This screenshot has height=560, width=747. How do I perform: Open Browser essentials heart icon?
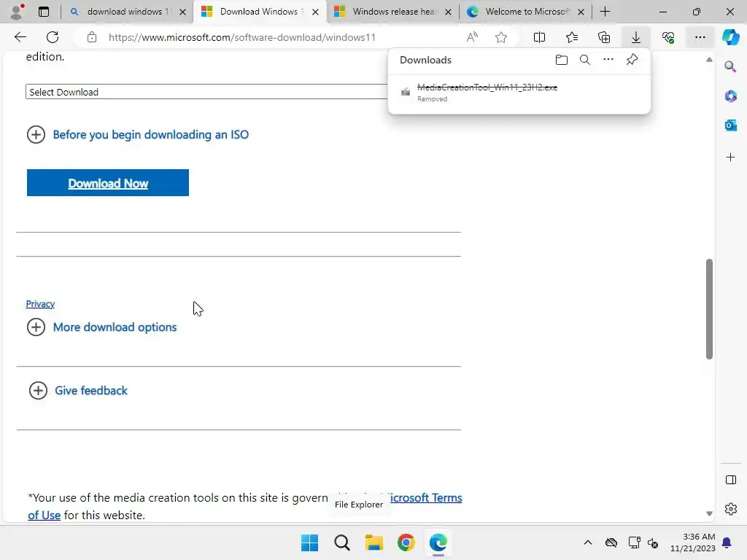tap(668, 37)
